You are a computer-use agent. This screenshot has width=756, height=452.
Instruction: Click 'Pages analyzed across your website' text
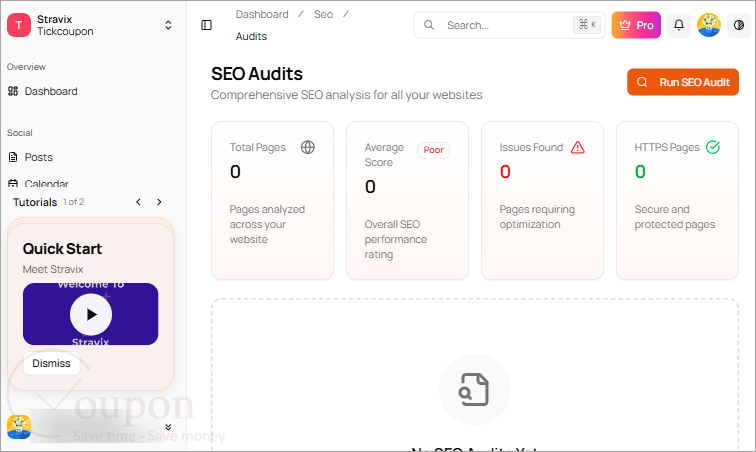click(x=267, y=224)
